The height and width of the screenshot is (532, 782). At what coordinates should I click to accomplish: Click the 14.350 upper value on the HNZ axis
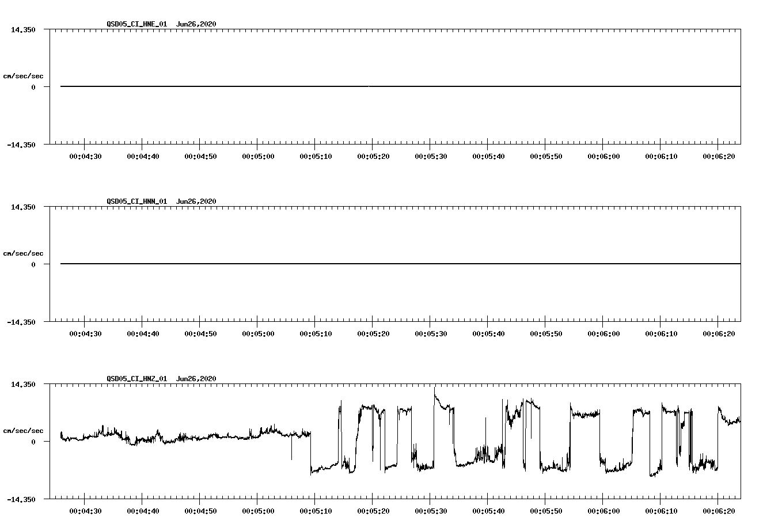pyautogui.click(x=23, y=384)
